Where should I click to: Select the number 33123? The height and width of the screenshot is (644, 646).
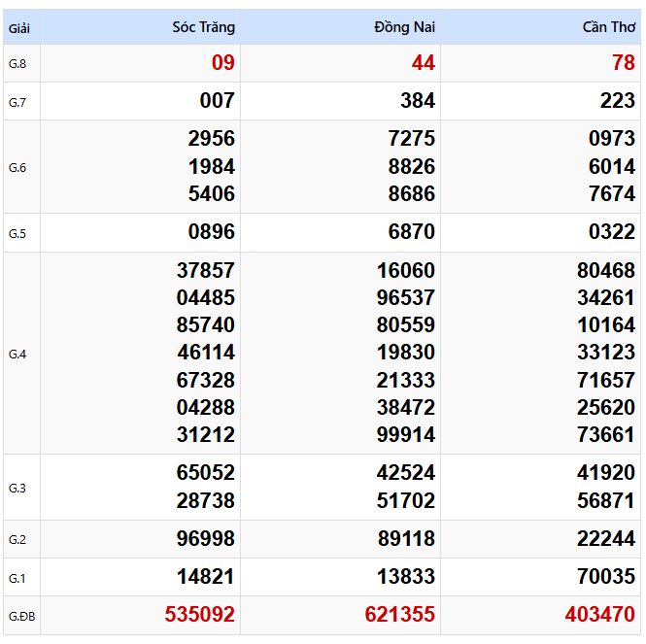point(606,353)
